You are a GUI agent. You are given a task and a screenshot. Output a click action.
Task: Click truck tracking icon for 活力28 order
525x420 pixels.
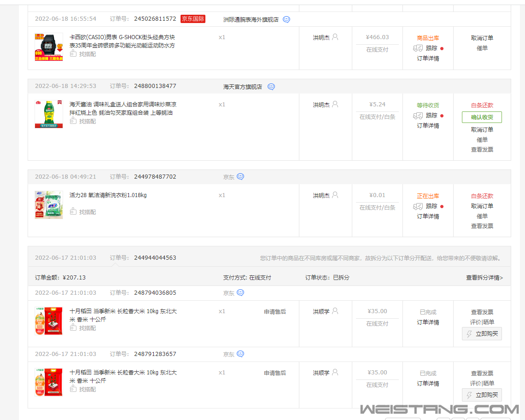click(x=418, y=206)
